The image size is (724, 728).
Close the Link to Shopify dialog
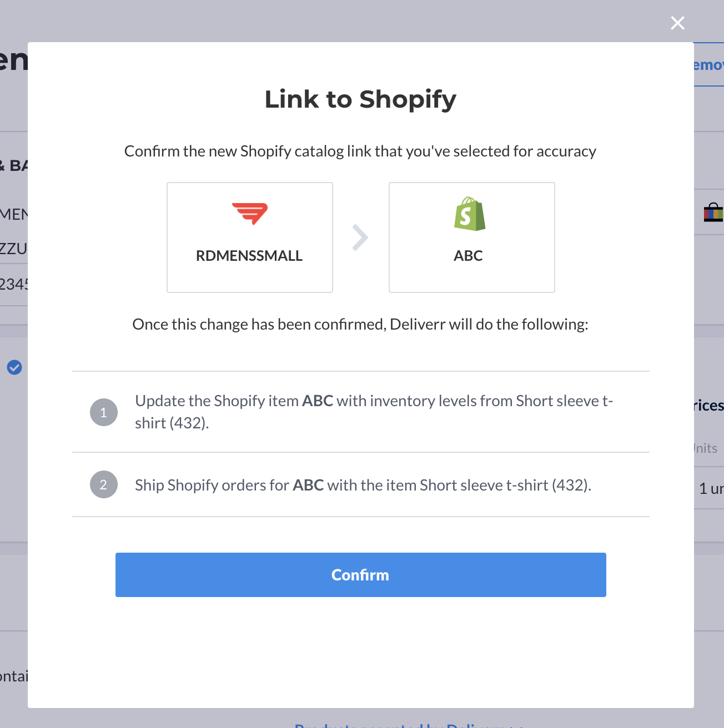[x=677, y=23]
